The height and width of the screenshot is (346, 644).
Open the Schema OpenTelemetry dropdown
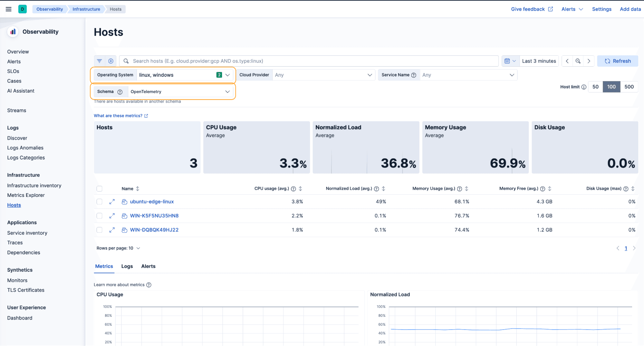(180, 92)
